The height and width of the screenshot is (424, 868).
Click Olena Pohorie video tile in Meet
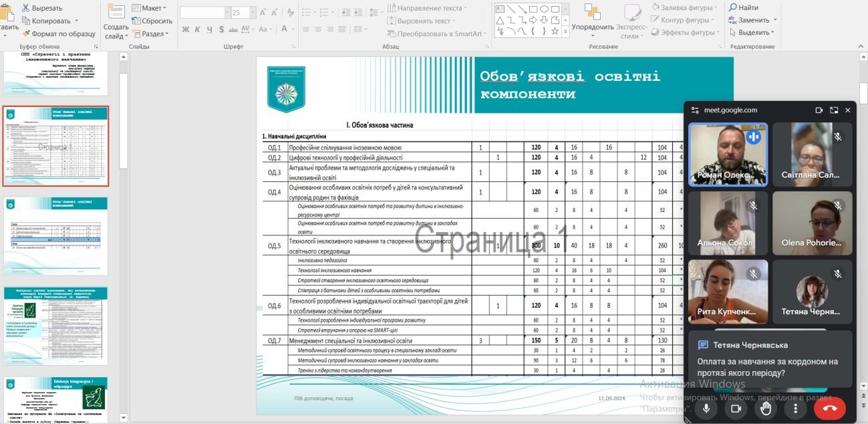(813, 223)
